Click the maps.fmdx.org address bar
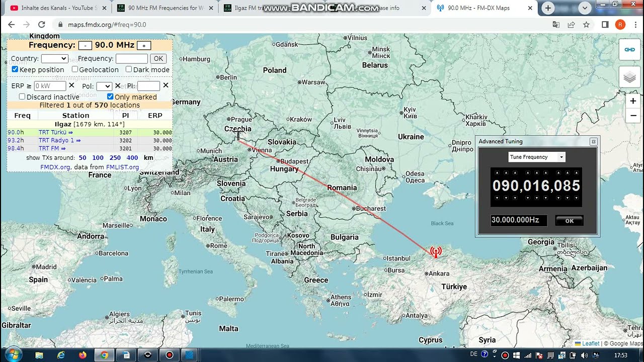Screen dimensions: 644x362 (107, 24)
